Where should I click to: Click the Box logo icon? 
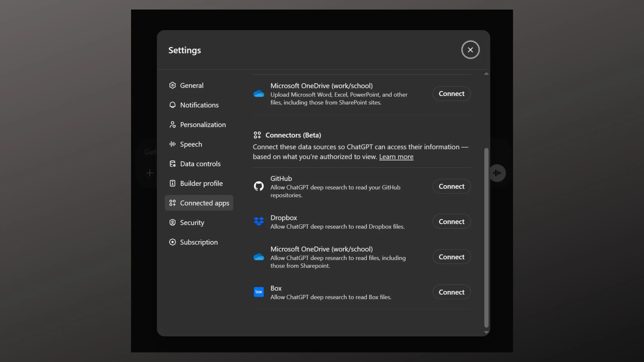point(259,292)
